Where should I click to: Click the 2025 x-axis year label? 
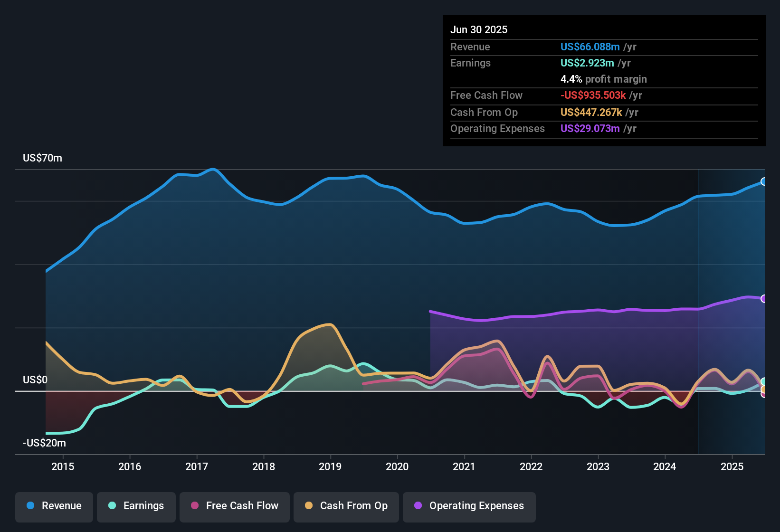pos(732,466)
